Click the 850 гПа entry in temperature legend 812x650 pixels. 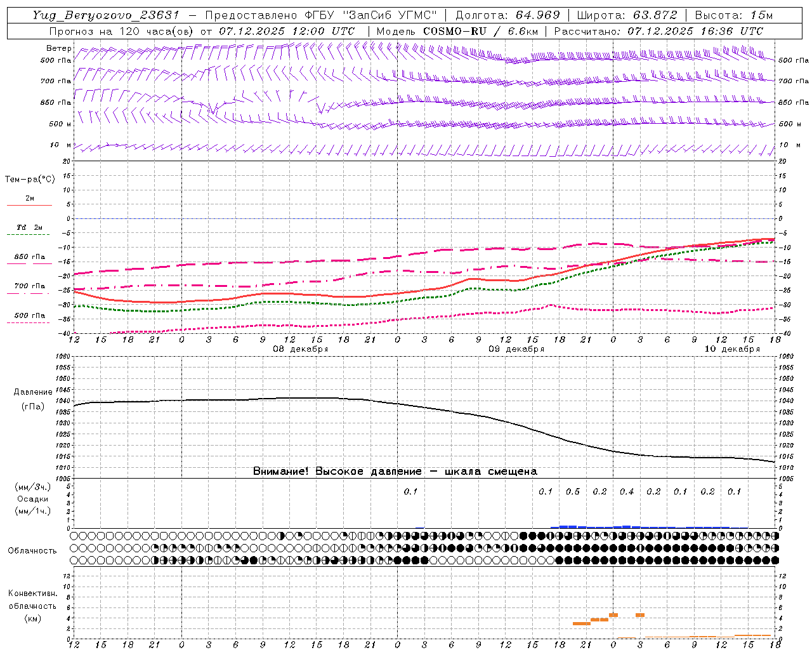pyautogui.click(x=30, y=256)
